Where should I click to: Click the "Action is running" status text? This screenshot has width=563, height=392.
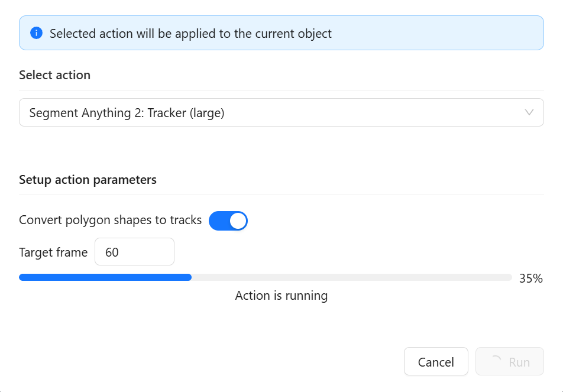click(281, 296)
